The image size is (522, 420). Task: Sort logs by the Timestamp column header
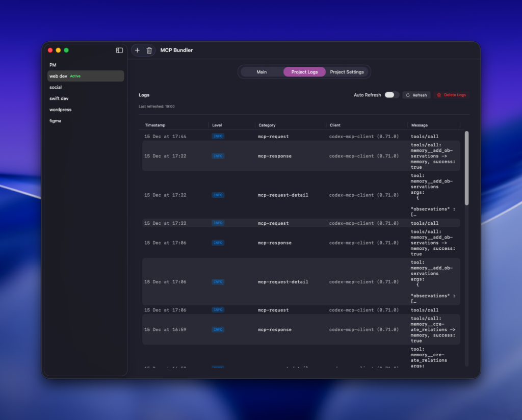[155, 125]
